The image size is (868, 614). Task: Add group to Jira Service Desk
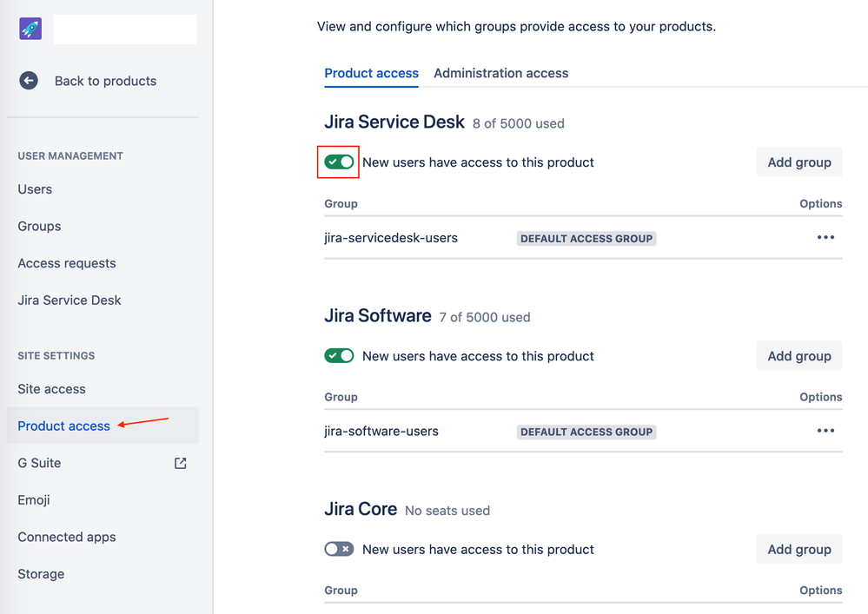click(x=799, y=162)
